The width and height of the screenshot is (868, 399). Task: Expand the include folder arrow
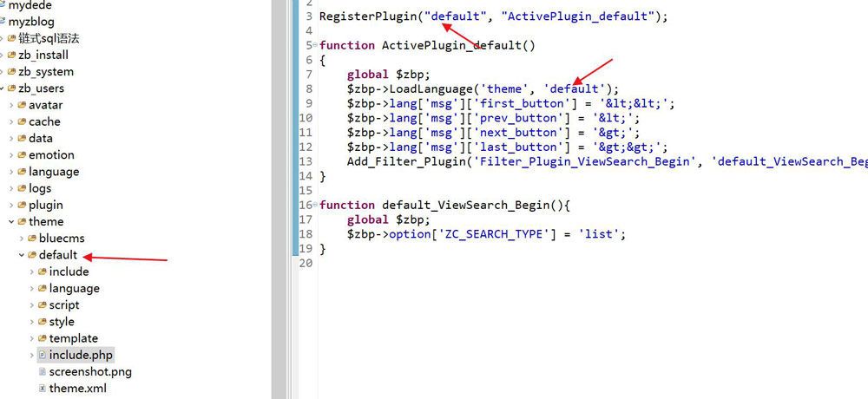(31, 271)
